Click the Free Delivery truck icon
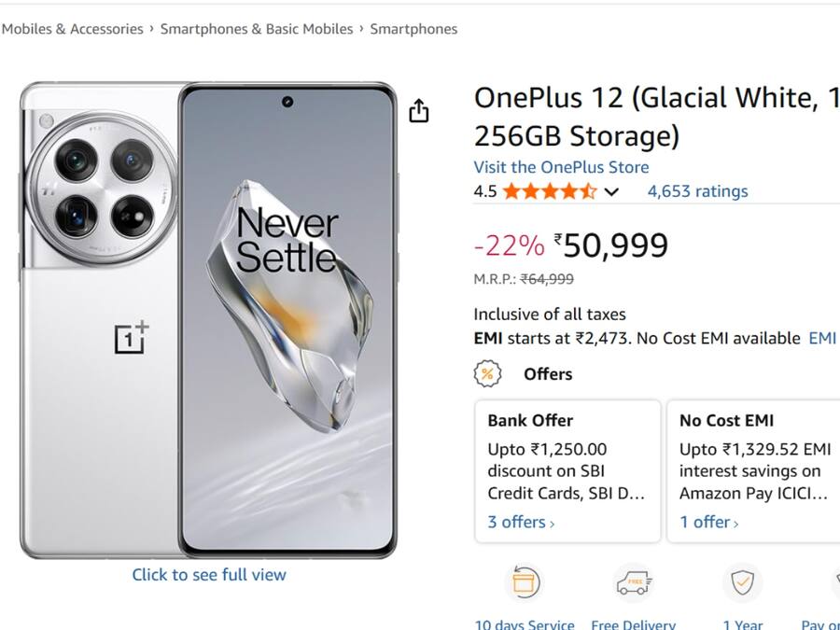Screen dimensions: 840x630 (x=634, y=583)
